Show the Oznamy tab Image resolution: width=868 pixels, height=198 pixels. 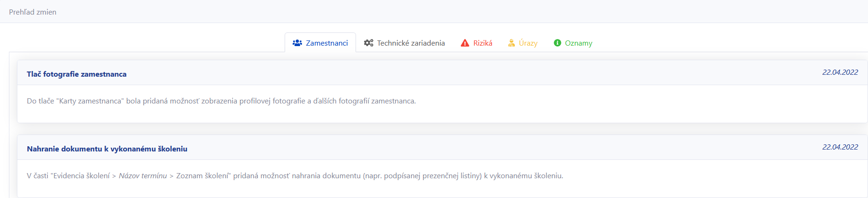tap(573, 43)
